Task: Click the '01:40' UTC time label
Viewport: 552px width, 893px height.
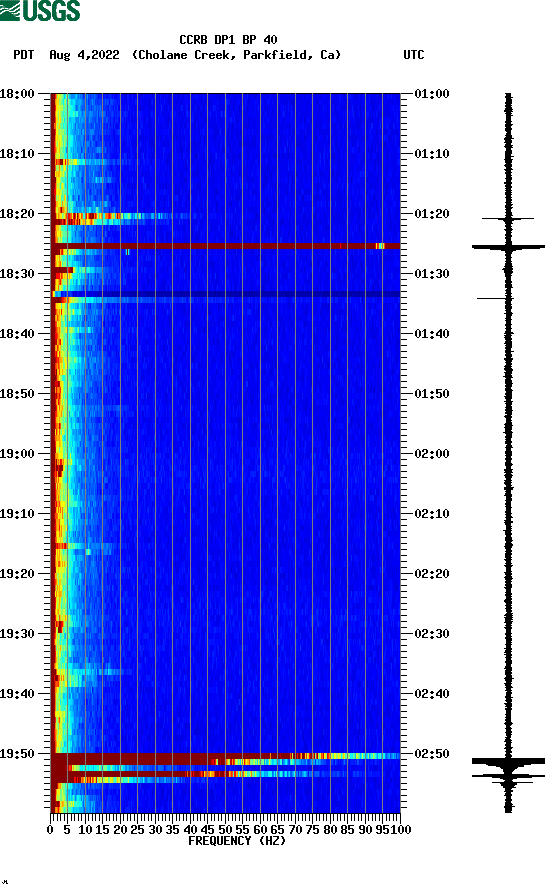Action: (432, 334)
